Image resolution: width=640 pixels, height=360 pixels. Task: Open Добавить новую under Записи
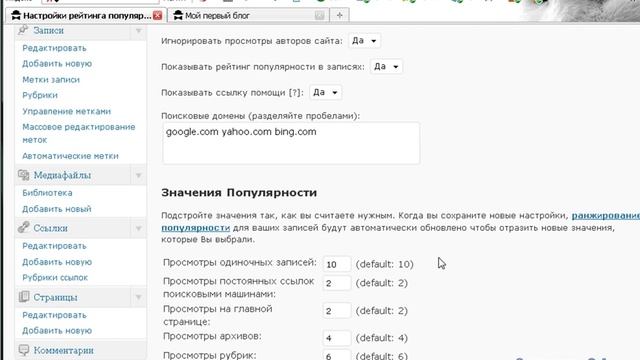(x=57, y=64)
